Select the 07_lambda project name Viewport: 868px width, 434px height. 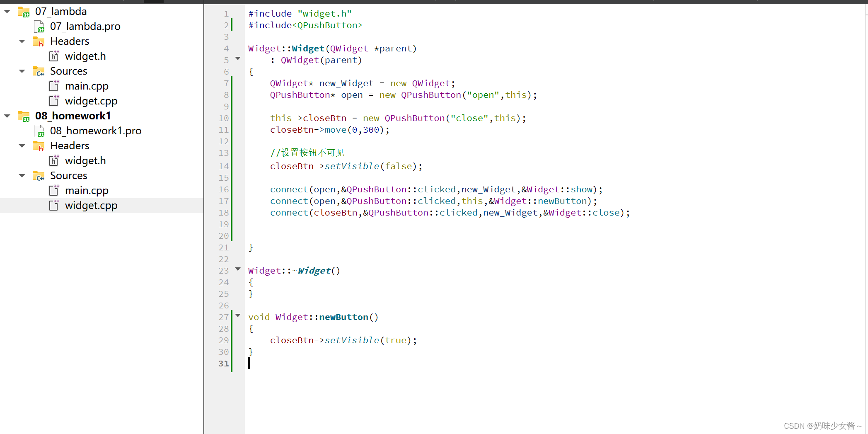(x=61, y=12)
